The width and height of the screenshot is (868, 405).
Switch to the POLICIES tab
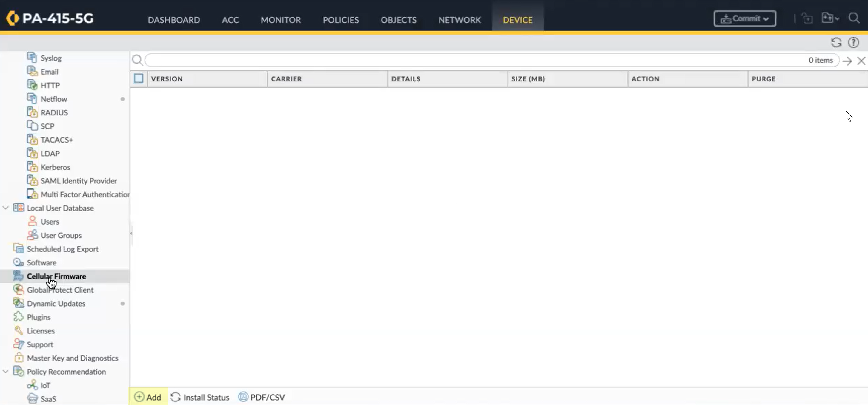(x=340, y=20)
